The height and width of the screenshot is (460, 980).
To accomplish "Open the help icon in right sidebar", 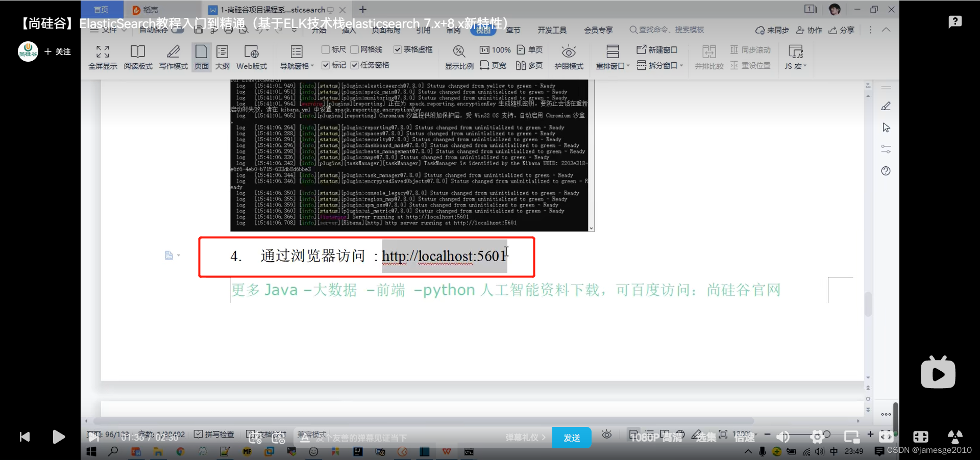I will 886,171.
